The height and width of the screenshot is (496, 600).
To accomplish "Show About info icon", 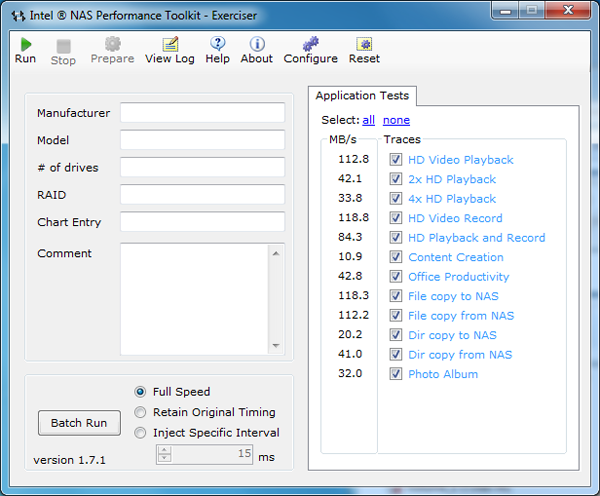I will 257,44.
